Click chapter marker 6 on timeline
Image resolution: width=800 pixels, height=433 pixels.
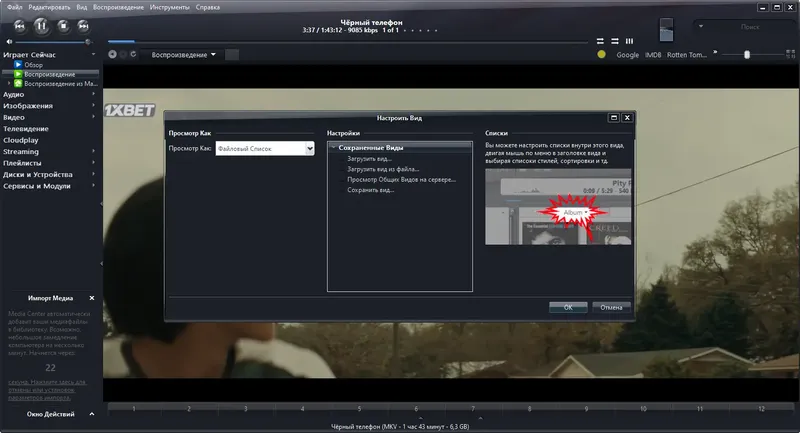(x=416, y=409)
